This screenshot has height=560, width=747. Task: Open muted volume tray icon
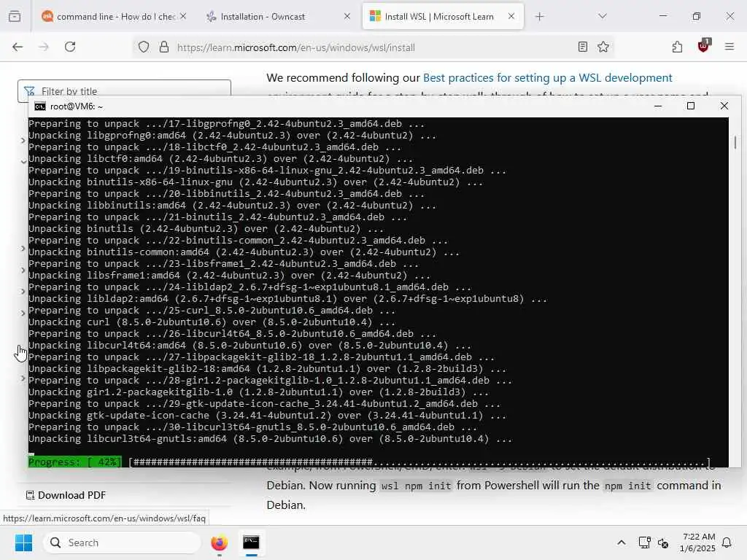point(662,542)
